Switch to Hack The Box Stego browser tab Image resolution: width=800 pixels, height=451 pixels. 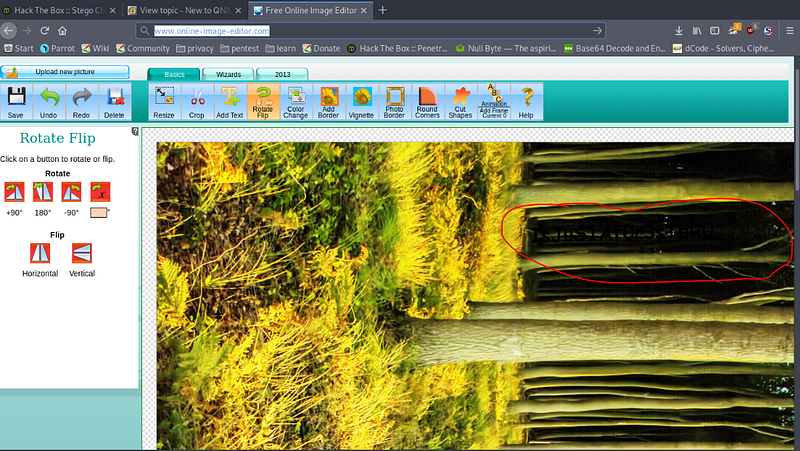click(59, 10)
